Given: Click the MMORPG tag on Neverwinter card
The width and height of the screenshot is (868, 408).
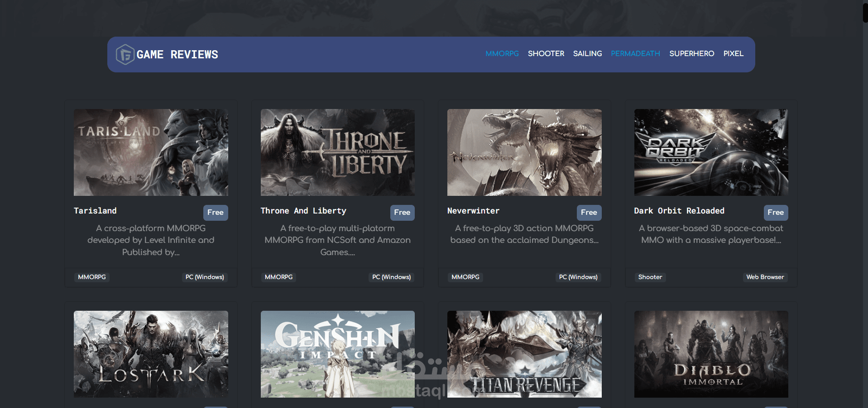Looking at the screenshot, I should [x=465, y=277].
